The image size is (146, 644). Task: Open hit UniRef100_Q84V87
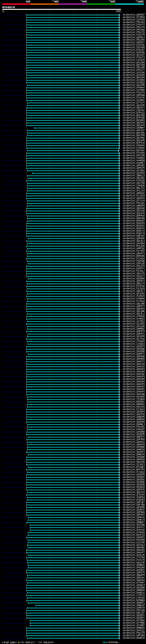coord(134,15)
